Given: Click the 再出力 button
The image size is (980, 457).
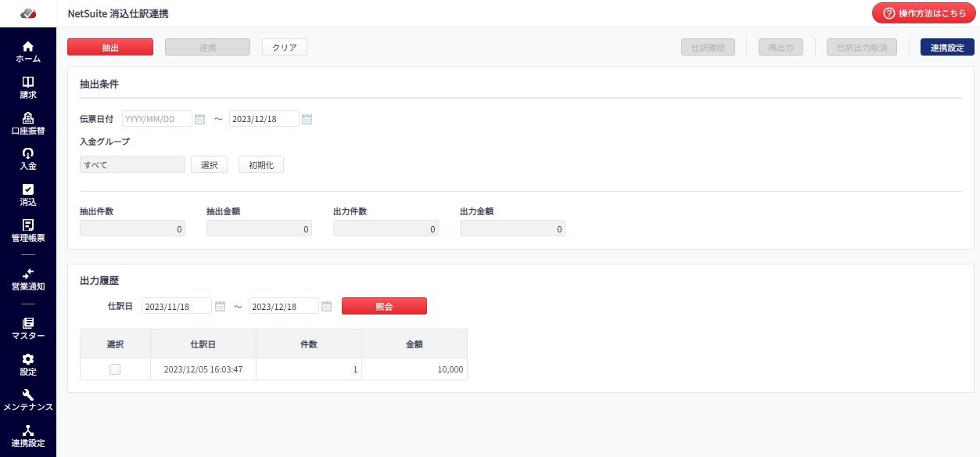Looking at the screenshot, I should pos(781,47).
